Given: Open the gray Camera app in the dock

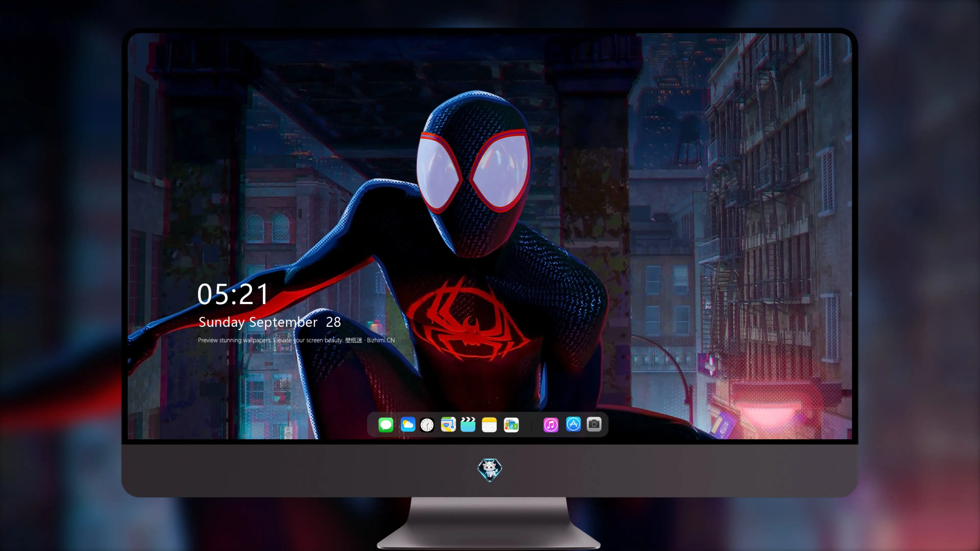Looking at the screenshot, I should pyautogui.click(x=594, y=424).
